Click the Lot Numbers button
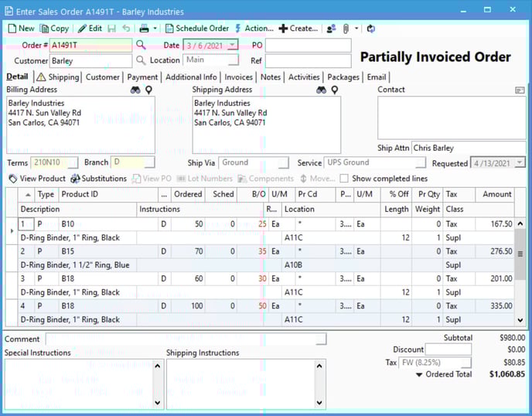 (x=205, y=179)
